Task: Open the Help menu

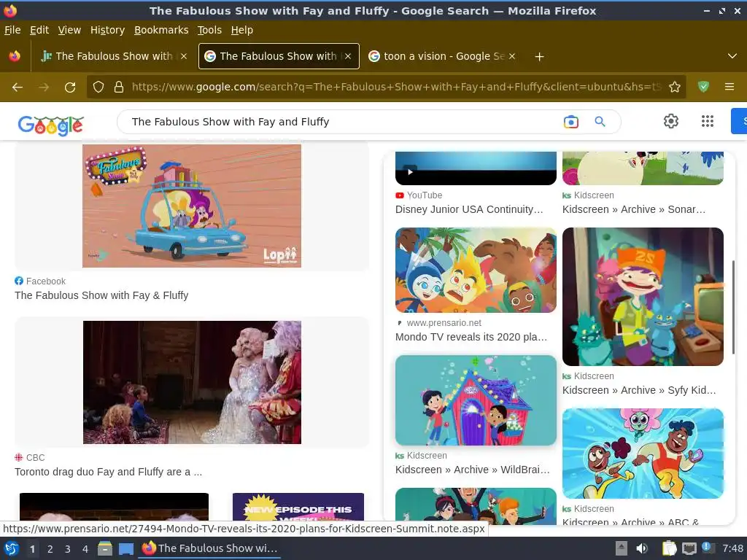Action: click(x=242, y=30)
